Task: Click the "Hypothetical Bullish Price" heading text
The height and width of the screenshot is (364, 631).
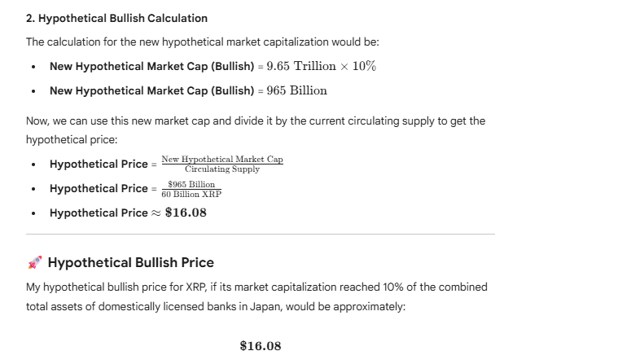Action: [131, 262]
